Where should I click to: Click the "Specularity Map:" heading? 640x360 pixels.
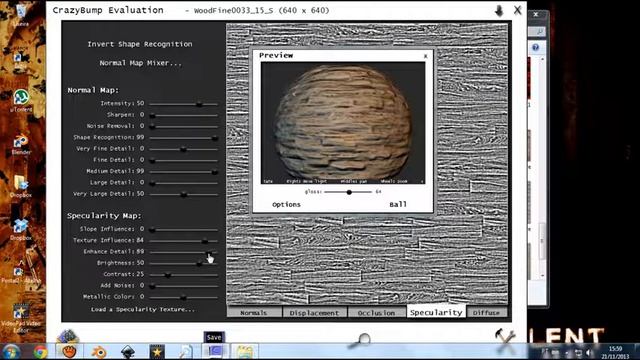[x=104, y=216]
